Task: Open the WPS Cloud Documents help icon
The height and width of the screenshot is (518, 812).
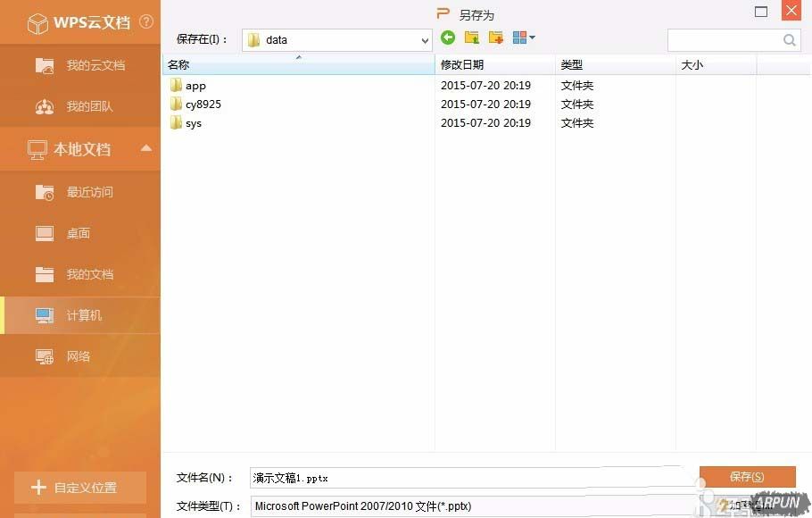Action: point(146,21)
